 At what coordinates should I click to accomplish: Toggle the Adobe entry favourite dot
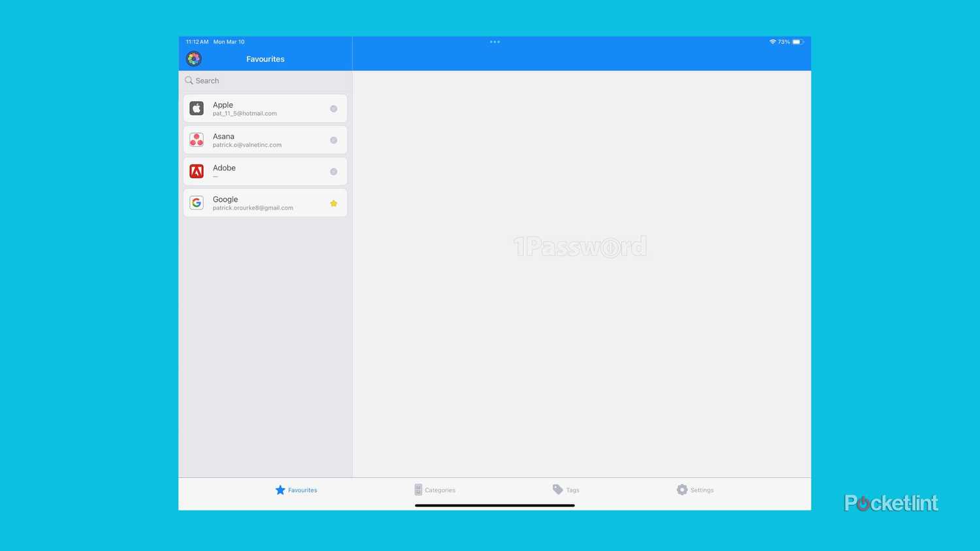(334, 172)
